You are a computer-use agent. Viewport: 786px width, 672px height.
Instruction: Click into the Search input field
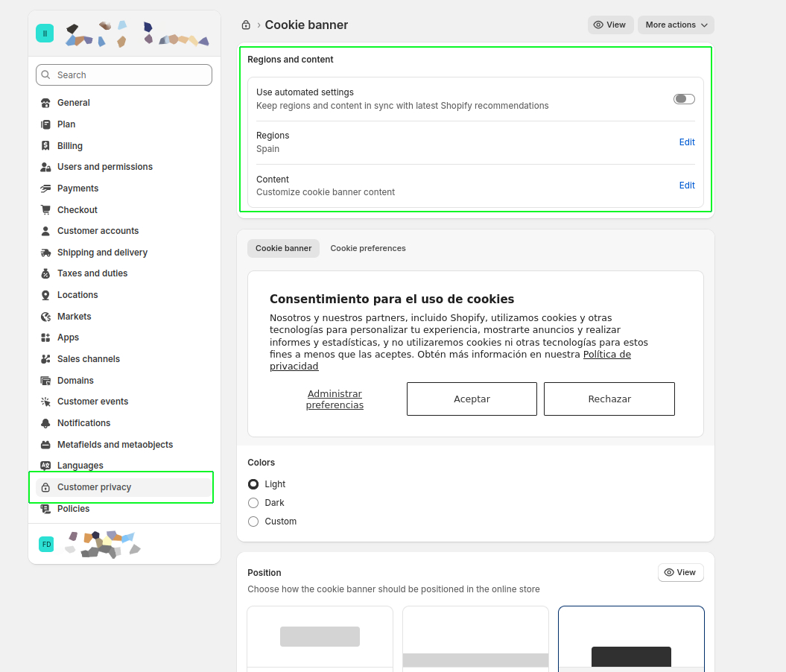tap(124, 75)
